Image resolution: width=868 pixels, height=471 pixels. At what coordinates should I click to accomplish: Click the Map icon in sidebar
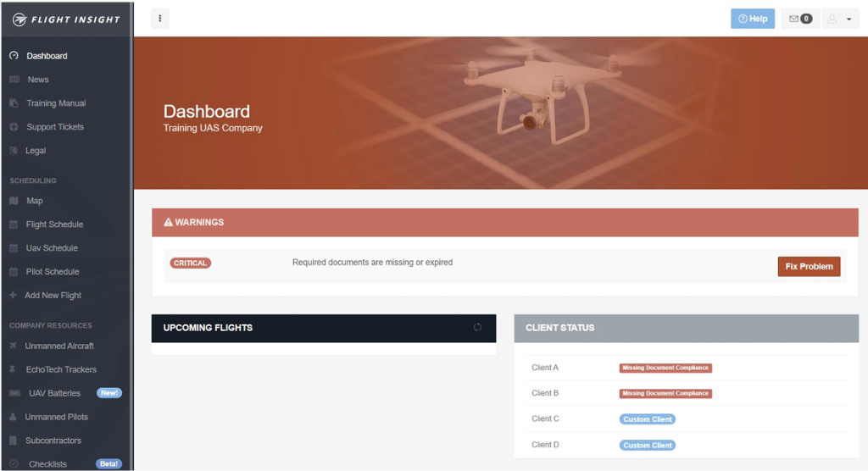[x=14, y=201]
